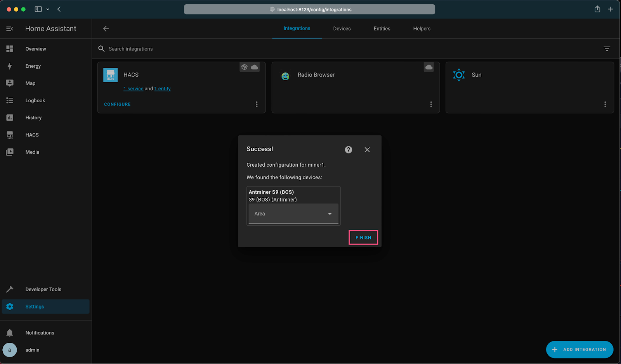Open the HACS 1 entity link
This screenshot has height=364, width=621.
tap(163, 89)
